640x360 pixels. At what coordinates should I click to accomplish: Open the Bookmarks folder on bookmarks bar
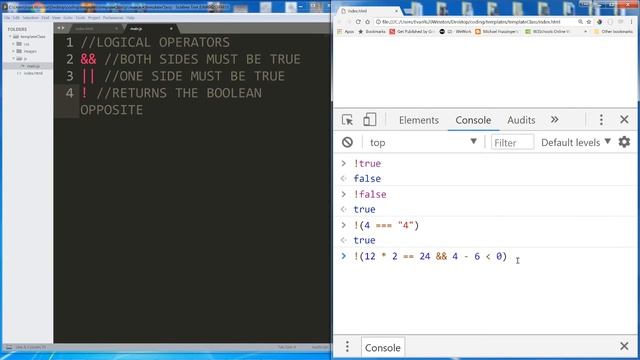372,31
